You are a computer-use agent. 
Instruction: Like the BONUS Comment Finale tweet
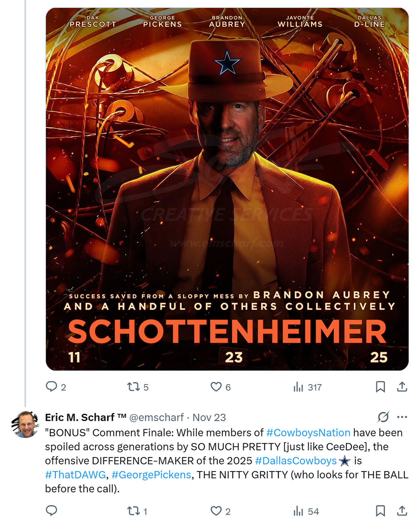(x=216, y=511)
